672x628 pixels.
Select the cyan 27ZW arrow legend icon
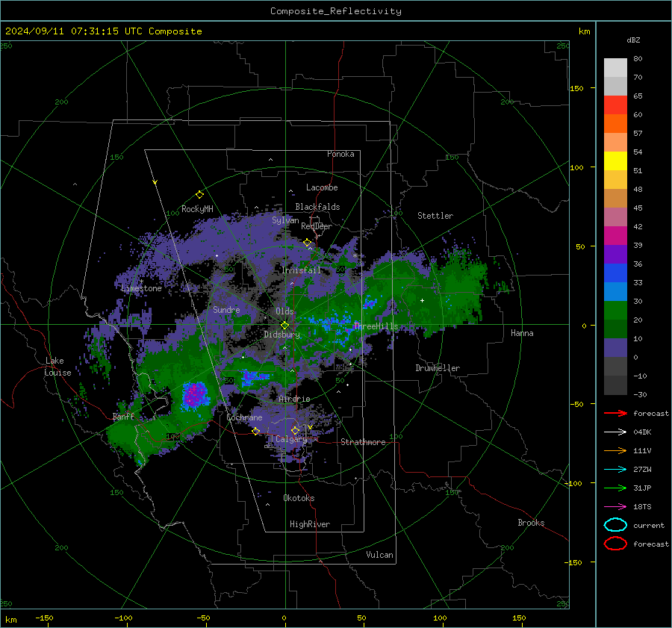(x=615, y=470)
